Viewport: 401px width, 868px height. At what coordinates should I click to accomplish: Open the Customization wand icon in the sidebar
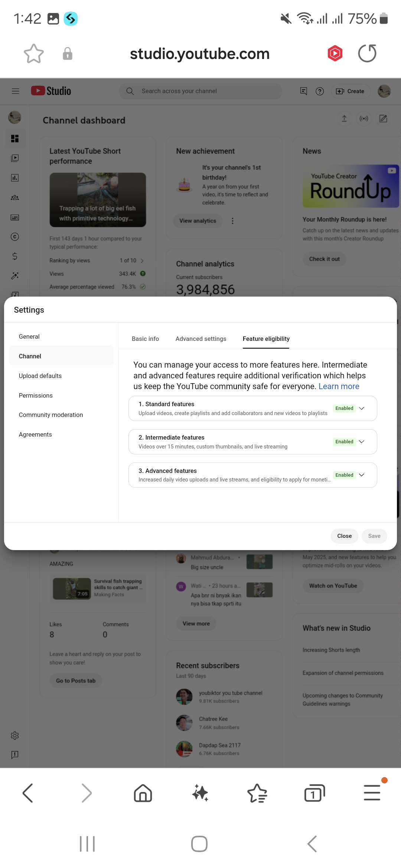[15, 276]
